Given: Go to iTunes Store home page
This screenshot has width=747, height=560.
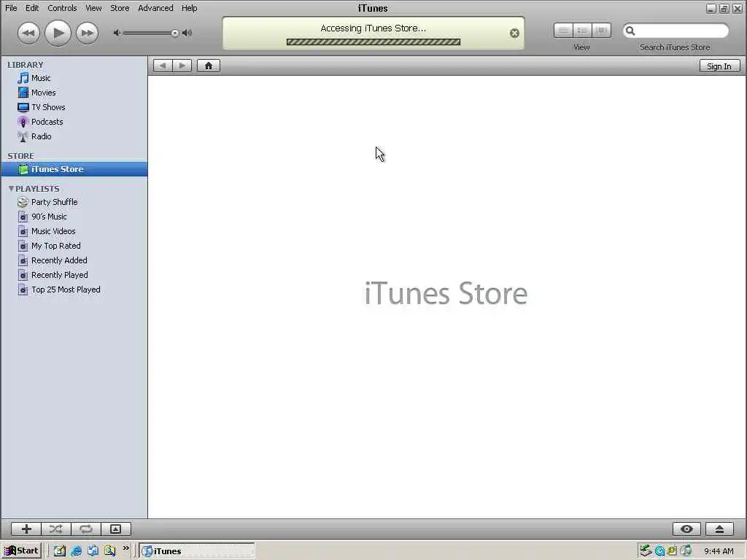Looking at the screenshot, I should pyautogui.click(x=209, y=66).
